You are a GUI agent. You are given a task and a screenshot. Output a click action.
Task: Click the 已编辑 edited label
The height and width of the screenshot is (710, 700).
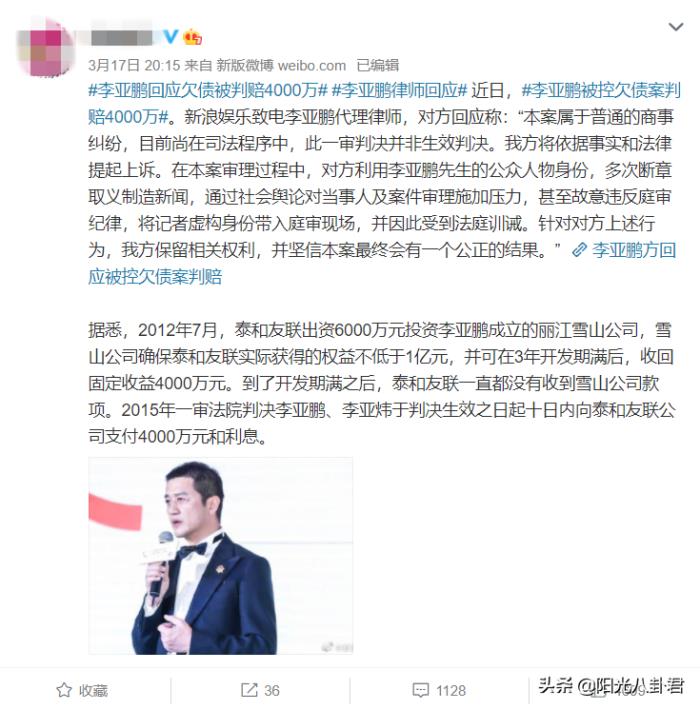(378, 65)
